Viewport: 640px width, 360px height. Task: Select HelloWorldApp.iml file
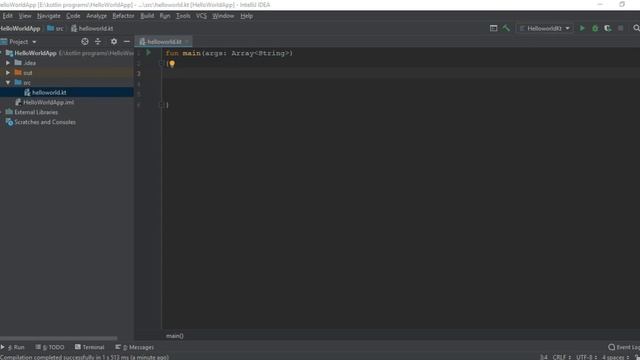pyautogui.click(x=49, y=102)
